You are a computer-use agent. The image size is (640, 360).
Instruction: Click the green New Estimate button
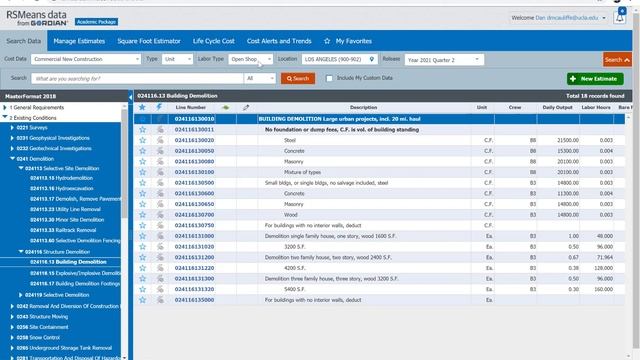click(595, 79)
